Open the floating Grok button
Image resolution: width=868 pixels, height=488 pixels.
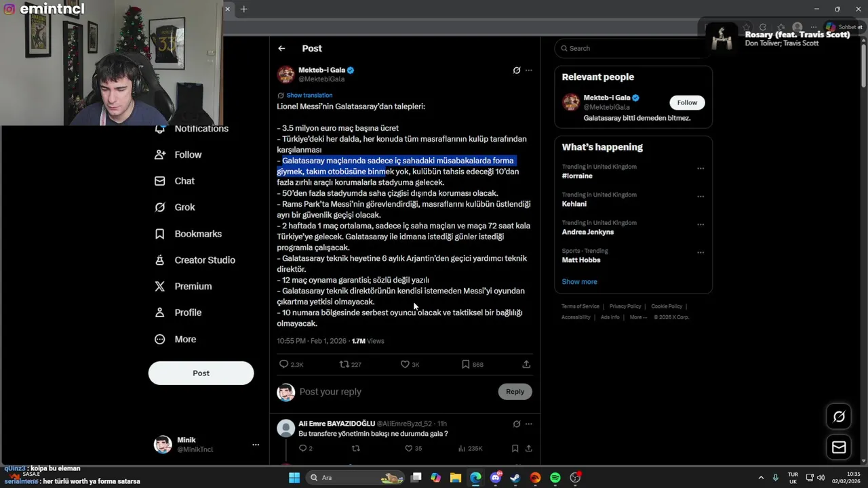839,417
